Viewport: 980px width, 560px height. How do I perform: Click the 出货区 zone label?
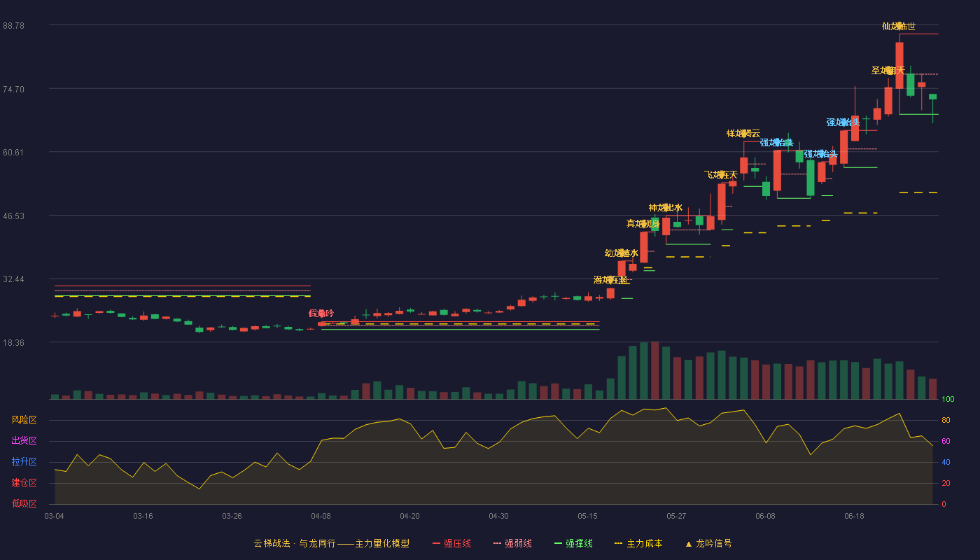point(24,441)
